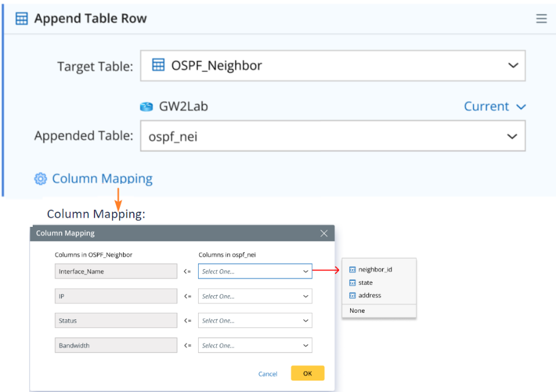Click the Column Mapping gear icon

pos(41,178)
